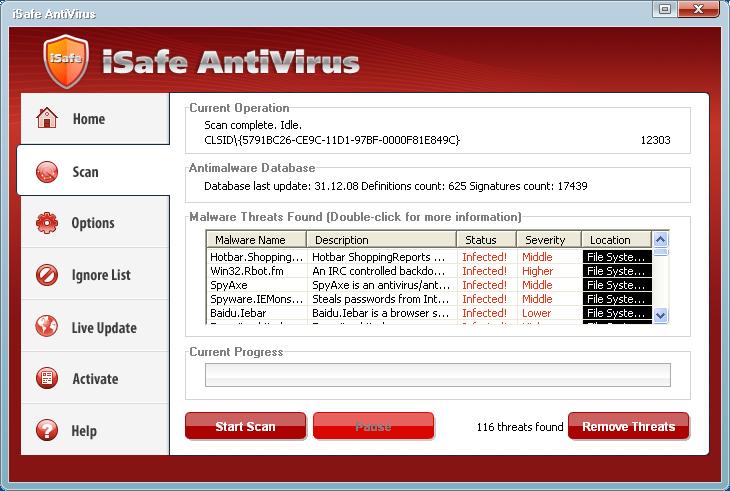The image size is (730, 491).
Task: Select the Win32.Rbot.fm threat row
Action: tap(257, 271)
